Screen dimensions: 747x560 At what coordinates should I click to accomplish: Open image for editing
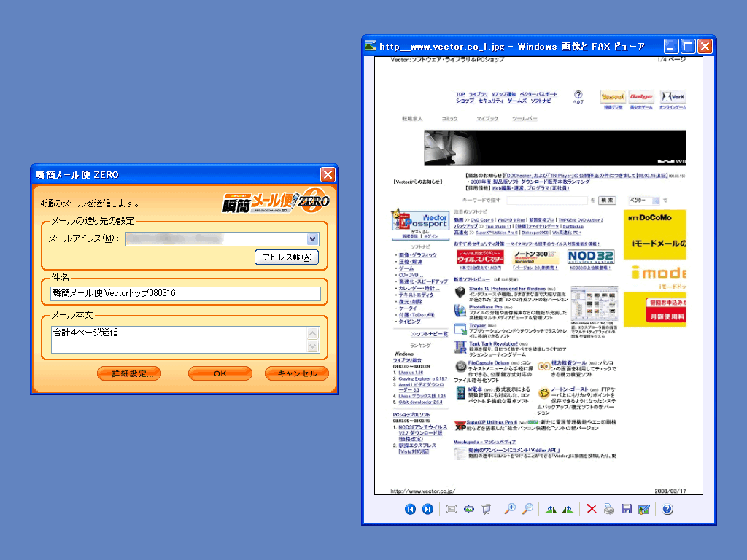pyautogui.click(x=644, y=509)
